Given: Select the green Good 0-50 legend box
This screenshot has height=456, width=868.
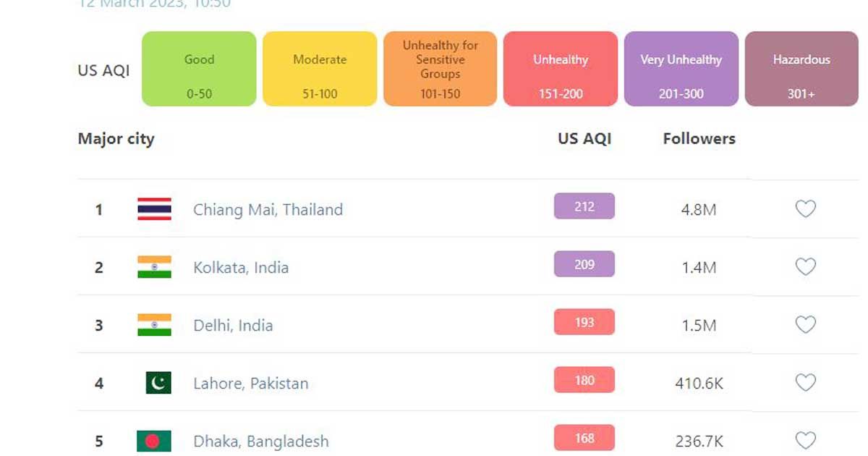Looking at the screenshot, I should [x=199, y=69].
